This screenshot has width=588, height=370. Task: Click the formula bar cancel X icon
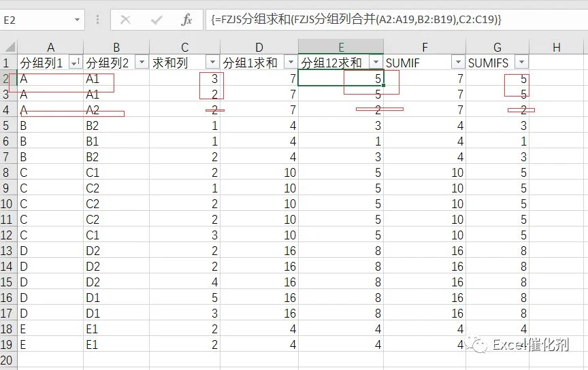point(125,20)
